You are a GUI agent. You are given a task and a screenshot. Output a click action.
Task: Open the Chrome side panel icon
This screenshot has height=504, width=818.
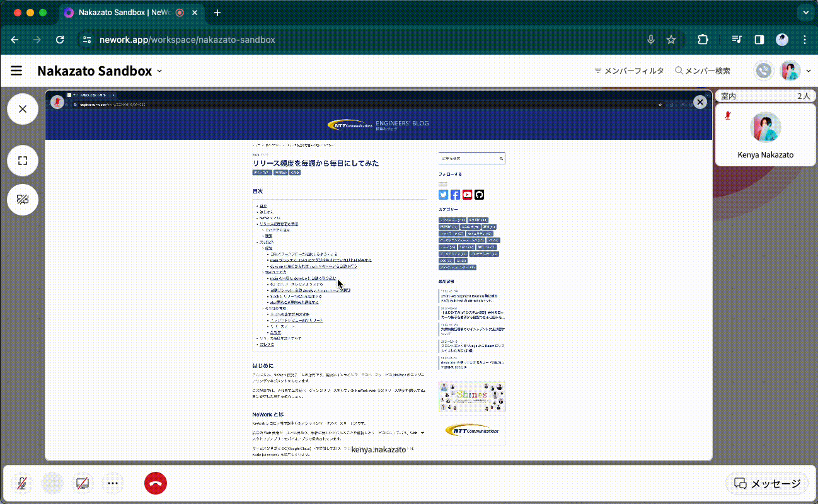(x=759, y=40)
